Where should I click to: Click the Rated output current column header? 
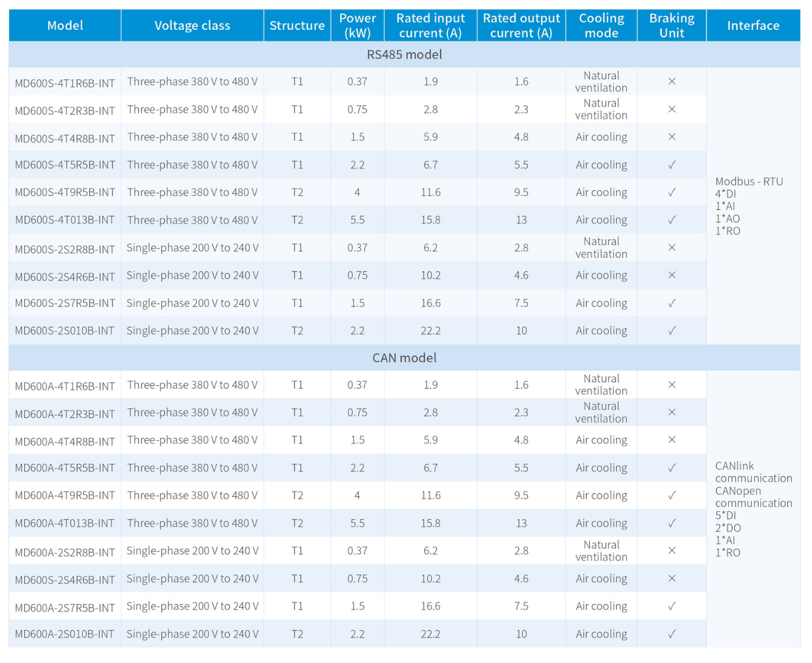(521, 25)
